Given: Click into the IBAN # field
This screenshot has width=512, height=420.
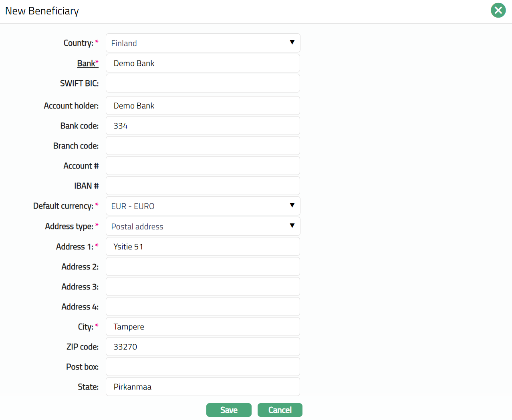Looking at the screenshot, I should tap(203, 186).
